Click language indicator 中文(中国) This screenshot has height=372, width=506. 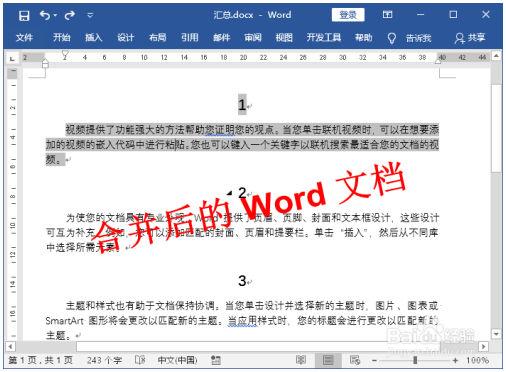(x=177, y=360)
